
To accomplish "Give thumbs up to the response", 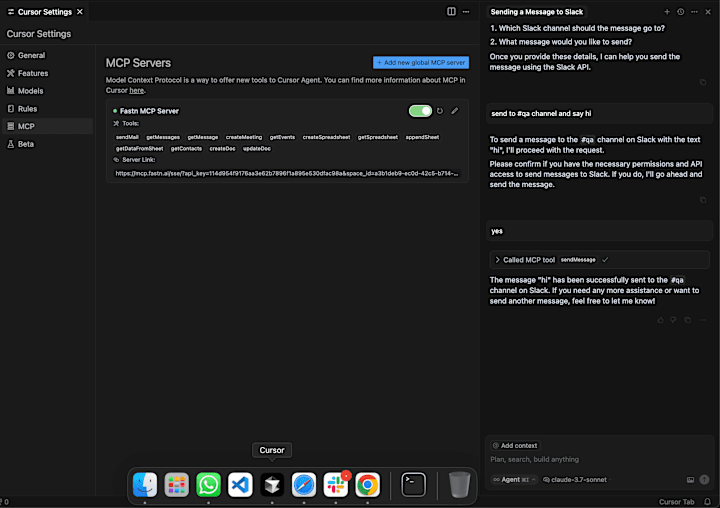I will click(660, 320).
